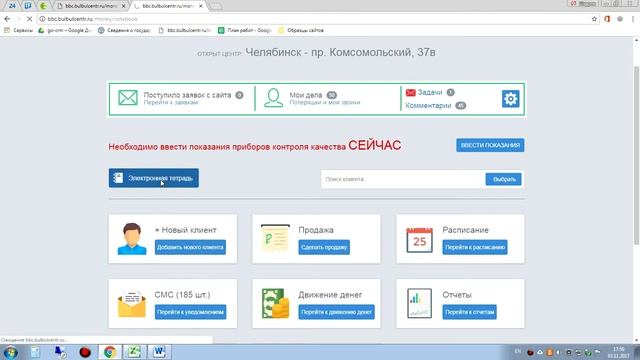Image resolution: width=640 pixels, height=360 pixels.
Task: Bookmark this page with the star icon
Action: (594, 19)
